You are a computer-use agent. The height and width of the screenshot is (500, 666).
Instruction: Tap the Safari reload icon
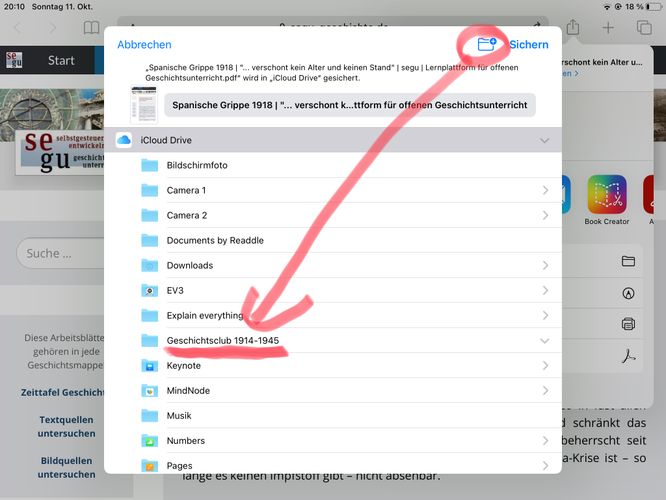point(537,25)
